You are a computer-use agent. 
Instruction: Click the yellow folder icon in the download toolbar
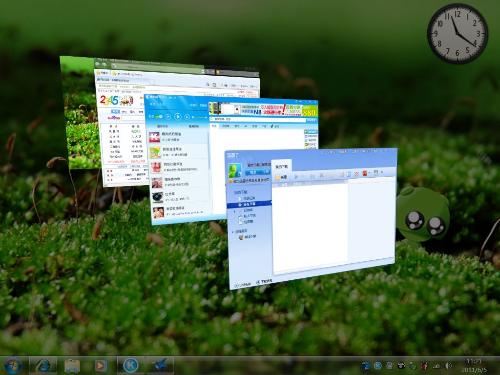point(278,178)
